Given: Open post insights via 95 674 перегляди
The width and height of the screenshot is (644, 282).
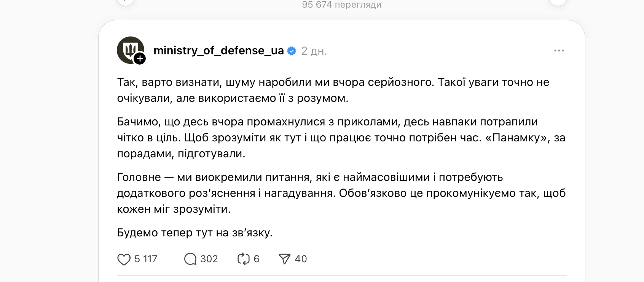Looking at the screenshot, I should [341, 5].
